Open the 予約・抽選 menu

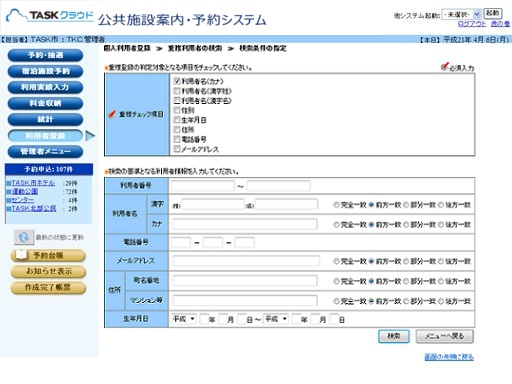(45, 55)
